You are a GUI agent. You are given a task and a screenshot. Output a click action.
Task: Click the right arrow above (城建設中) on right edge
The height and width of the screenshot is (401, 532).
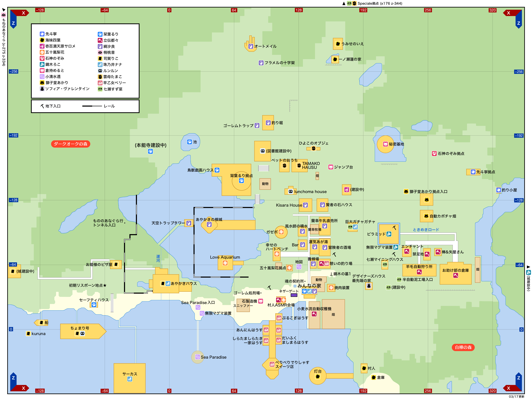[x=528, y=267]
